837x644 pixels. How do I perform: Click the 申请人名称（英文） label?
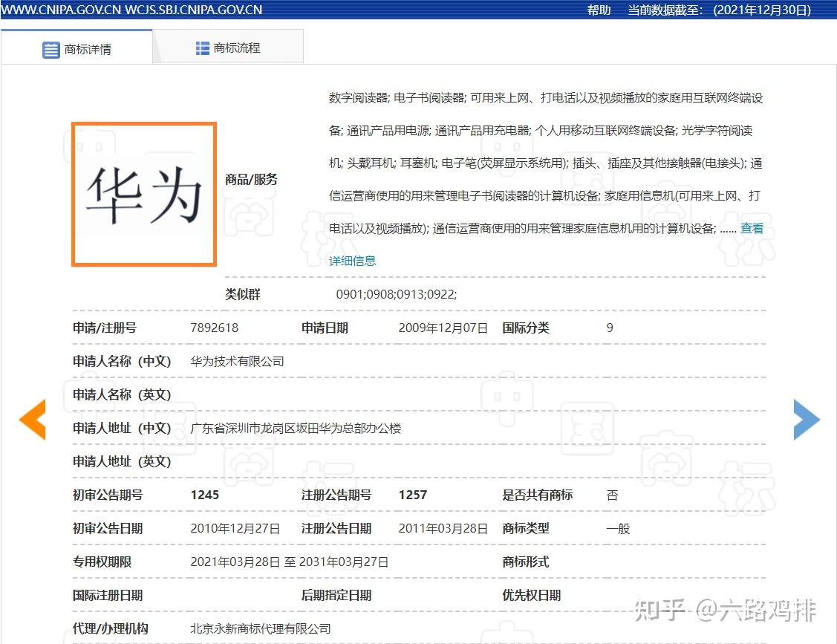(x=122, y=394)
